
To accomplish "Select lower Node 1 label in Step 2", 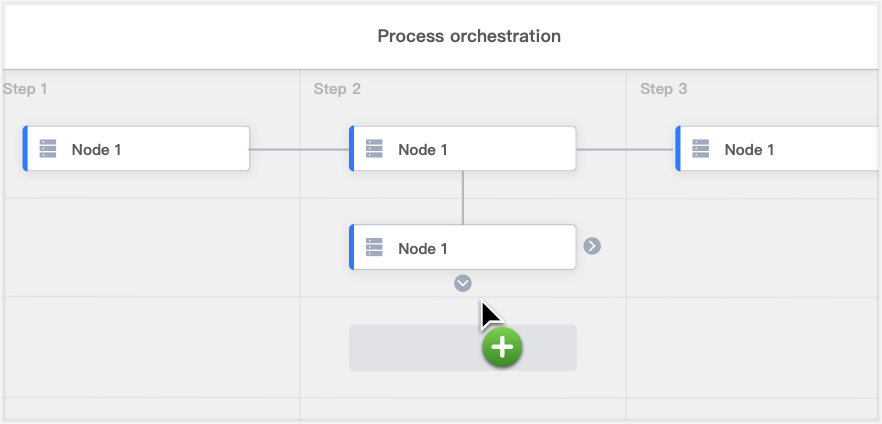I will [x=423, y=248].
